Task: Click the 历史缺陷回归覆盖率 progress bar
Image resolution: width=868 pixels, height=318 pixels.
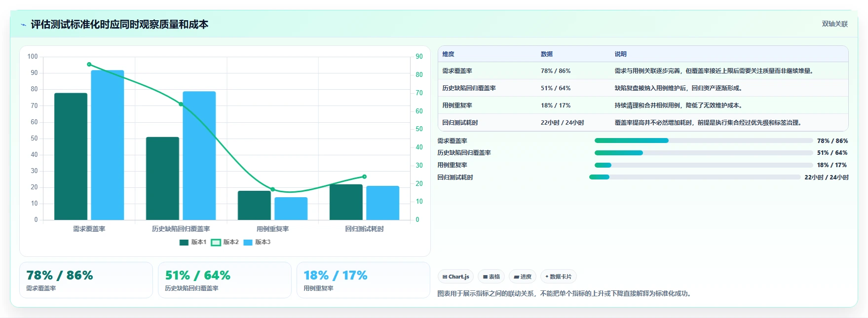Action: coord(704,153)
